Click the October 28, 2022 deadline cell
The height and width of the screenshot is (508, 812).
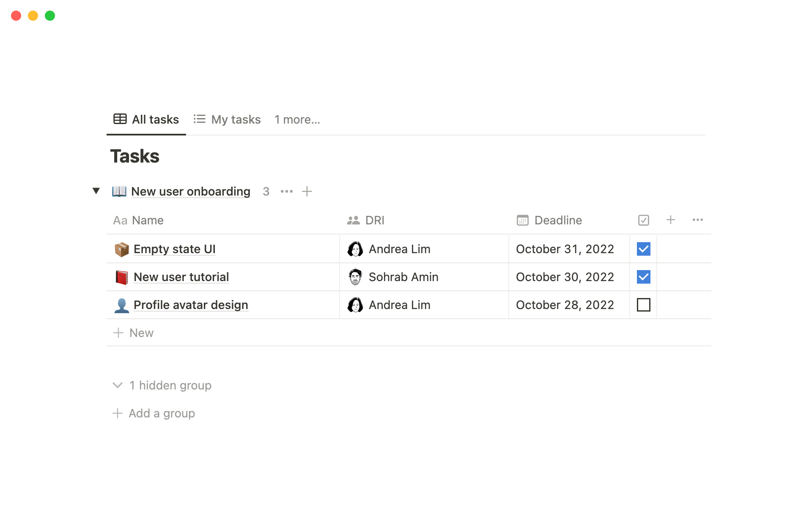coord(565,305)
